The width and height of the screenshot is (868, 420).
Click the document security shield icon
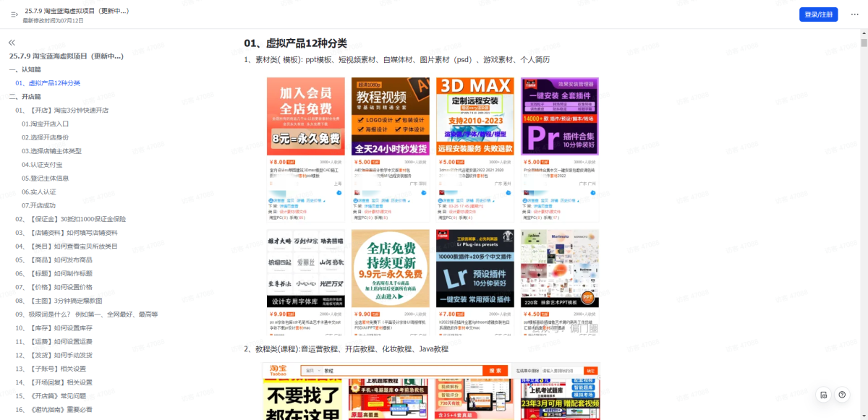tap(823, 395)
